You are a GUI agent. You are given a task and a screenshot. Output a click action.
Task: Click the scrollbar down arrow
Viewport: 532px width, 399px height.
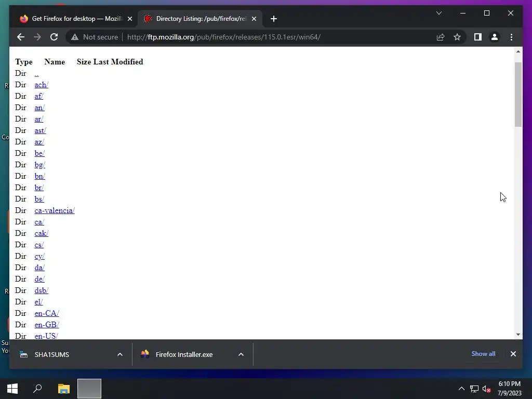[518, 334]
